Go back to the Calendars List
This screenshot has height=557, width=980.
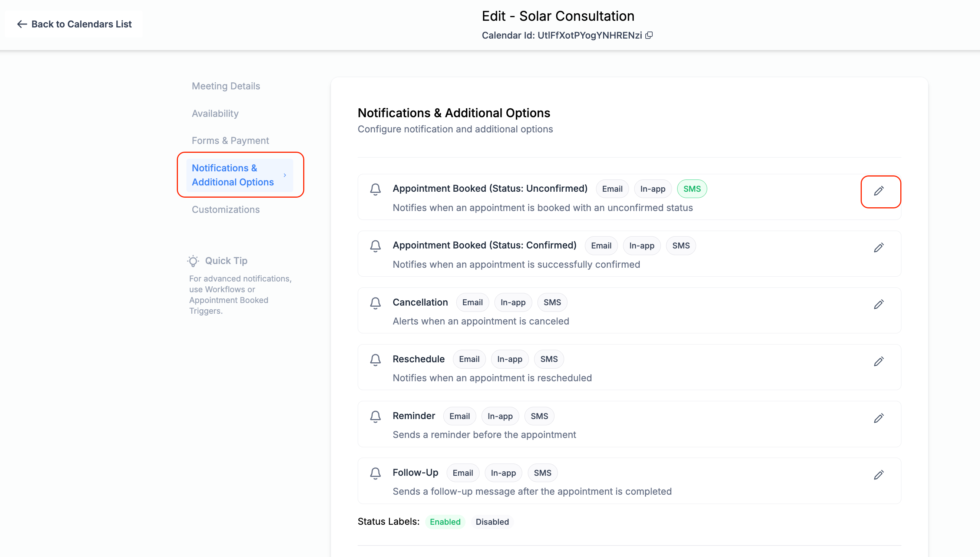[75, 24]
